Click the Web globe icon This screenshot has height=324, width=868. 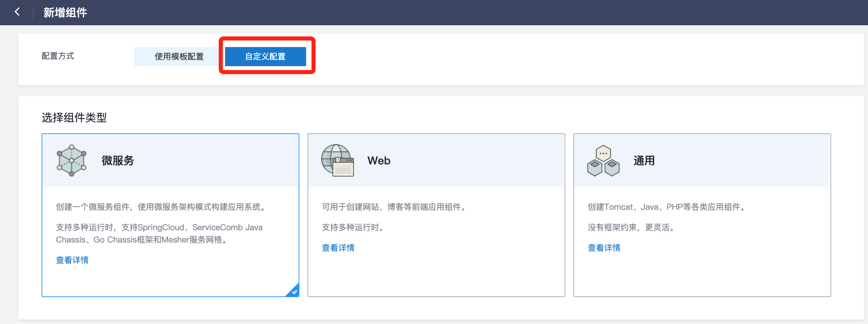(337, 160)
